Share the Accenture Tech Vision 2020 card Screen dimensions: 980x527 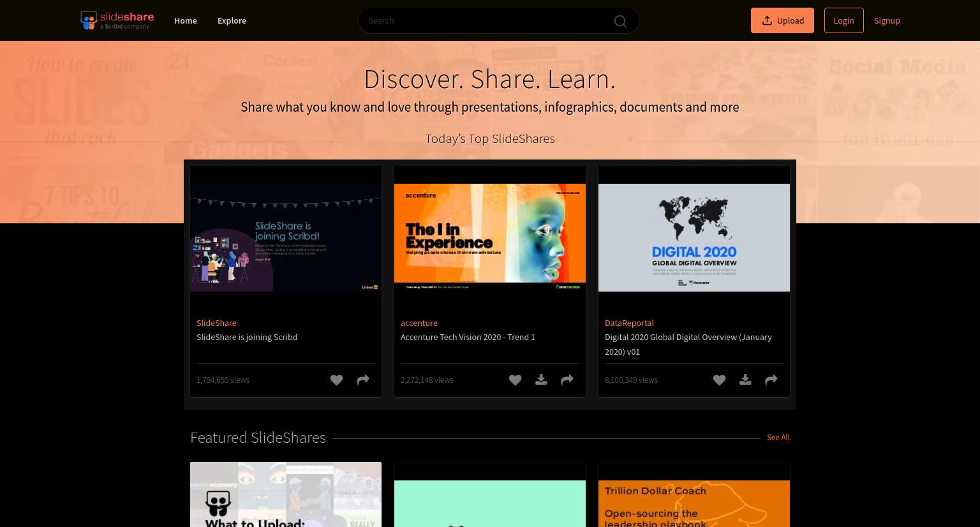point(567,380)
